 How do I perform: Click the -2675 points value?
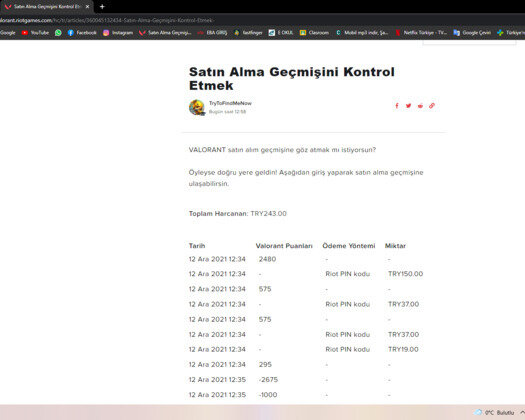click(268, 379)
